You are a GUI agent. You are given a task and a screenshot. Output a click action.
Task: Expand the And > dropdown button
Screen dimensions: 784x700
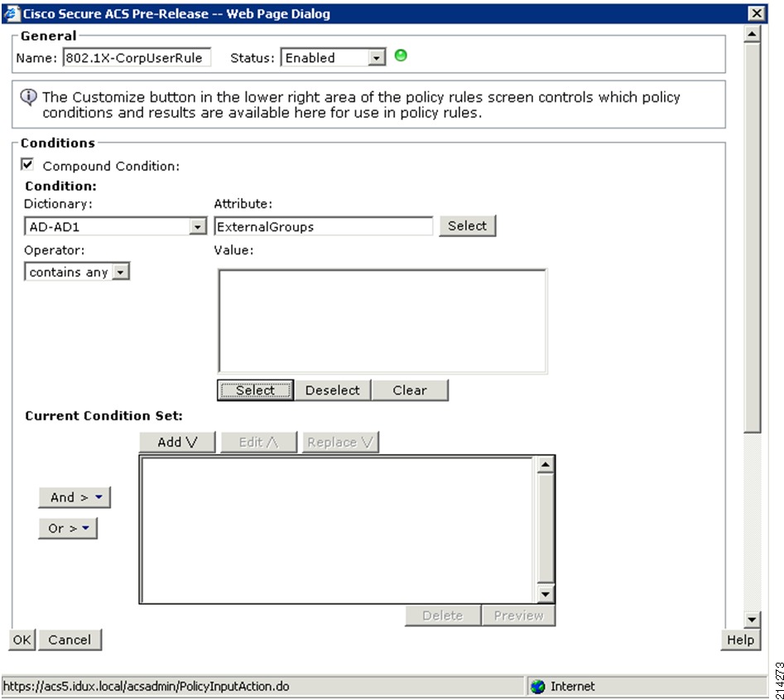pyautogui.click(x=75, y=497)
